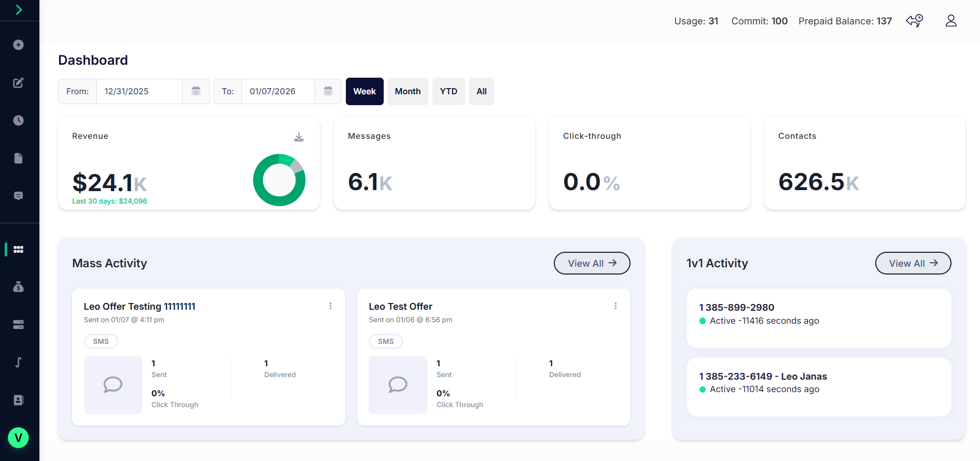Open options menu for Leo Offer Testing 11111111
Viewport: 980px width, 461px height.
[x=330, y=306]
